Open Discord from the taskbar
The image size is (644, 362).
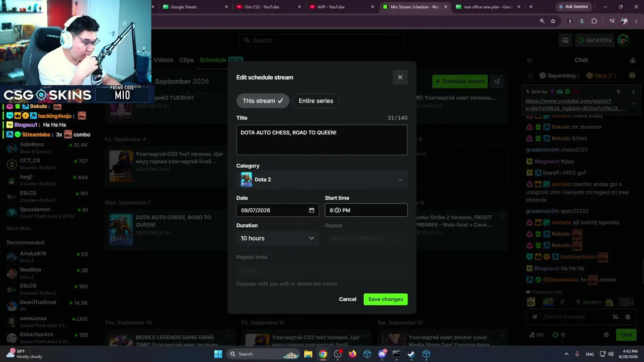coord(382,354)
